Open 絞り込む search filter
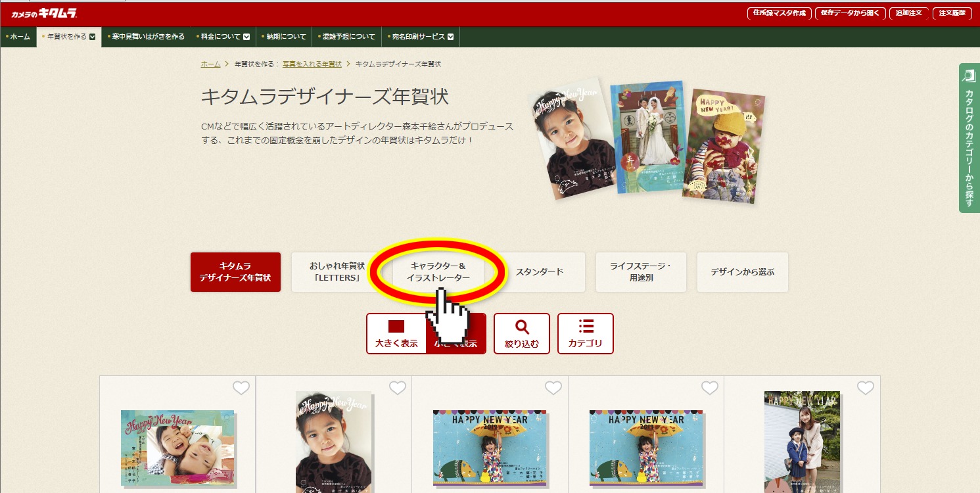The image size is (980, 493). (522, 334)
